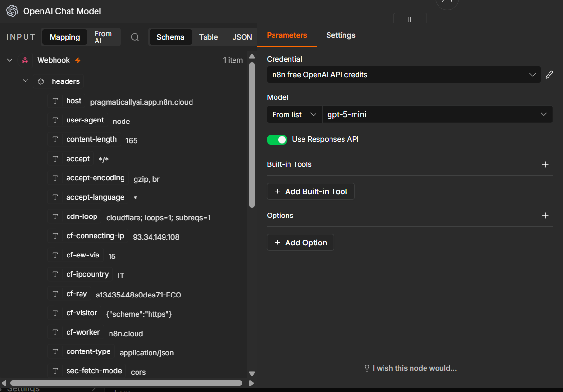The width and height of the screenshot is (563, 392).
Task: Click the lightbulb icon near node feedback
Action: pyautogui.click(x=367, y=368)
